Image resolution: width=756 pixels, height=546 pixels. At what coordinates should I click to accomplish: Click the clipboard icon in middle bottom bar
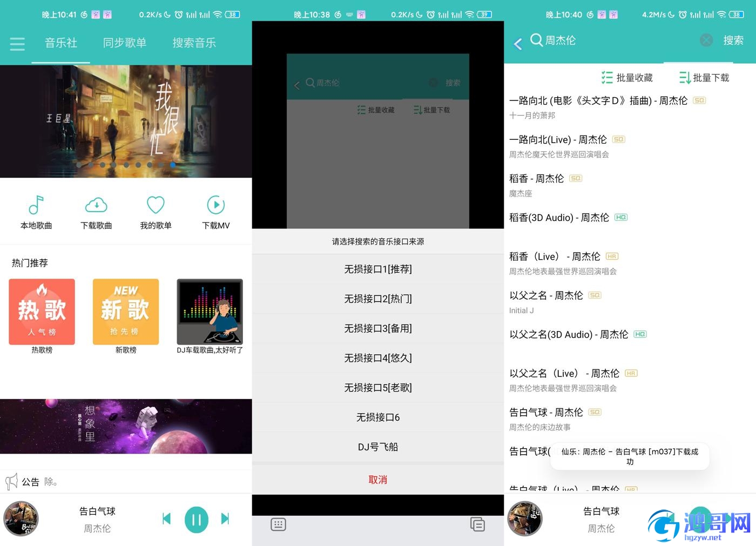click(477, 524)
